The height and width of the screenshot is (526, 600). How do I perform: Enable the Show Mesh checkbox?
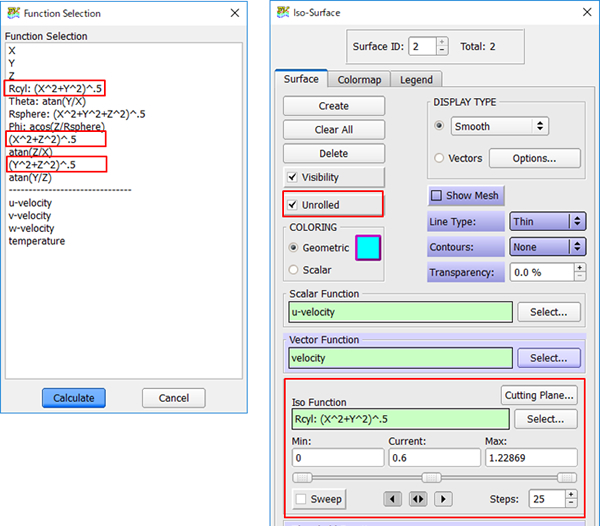[x=437, y=195]
